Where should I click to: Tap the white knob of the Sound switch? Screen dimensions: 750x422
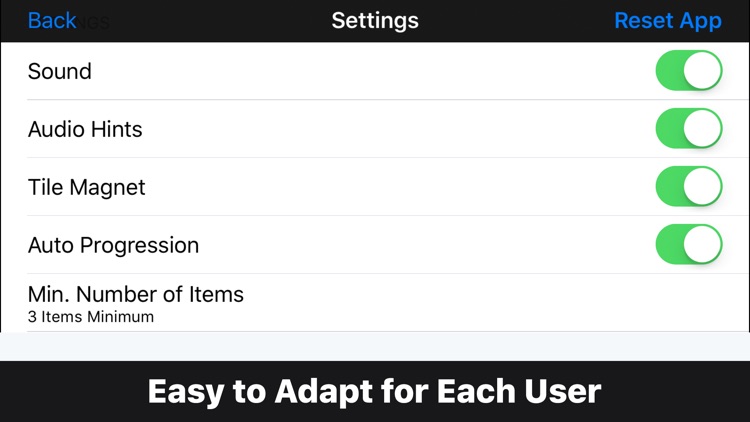pos(703,72)
